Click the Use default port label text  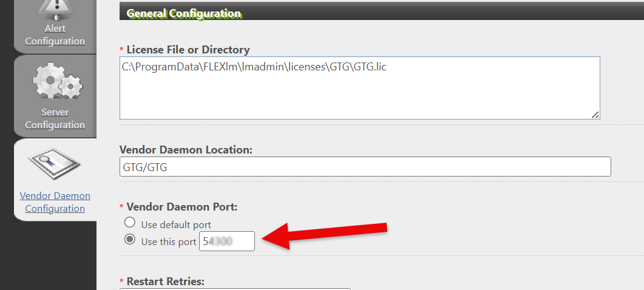point(176,225)
